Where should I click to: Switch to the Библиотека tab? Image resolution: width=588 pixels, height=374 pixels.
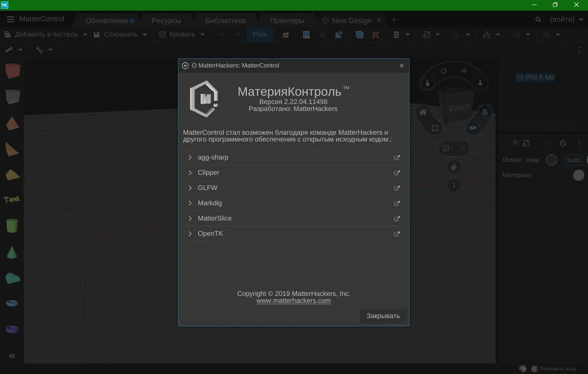(226, 21)
